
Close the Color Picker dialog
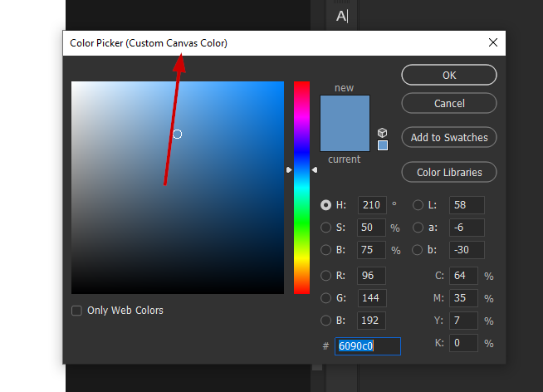tap(493, 42)
